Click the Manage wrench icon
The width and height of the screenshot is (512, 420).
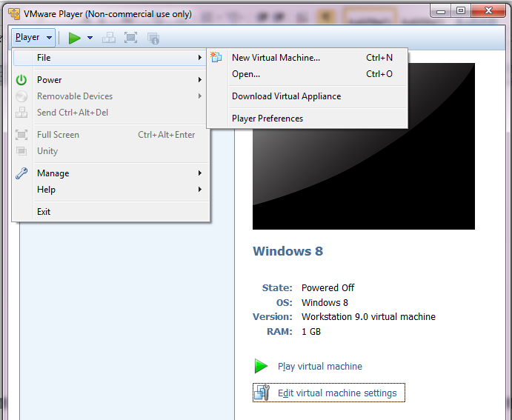[21, 173]
